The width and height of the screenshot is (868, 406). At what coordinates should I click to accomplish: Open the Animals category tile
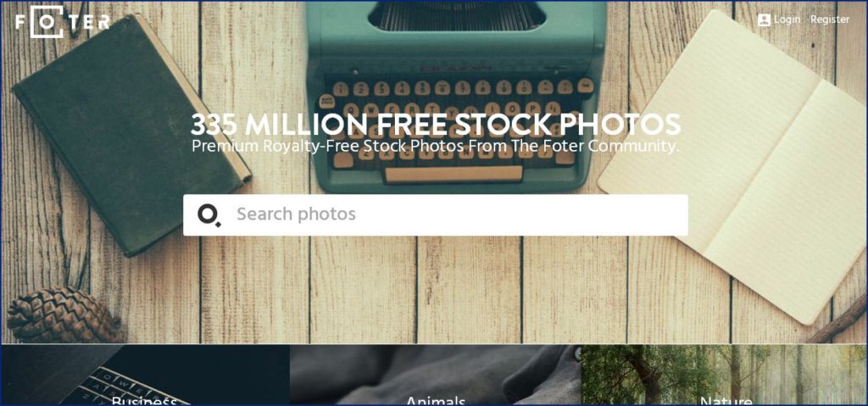coord(435,375)
